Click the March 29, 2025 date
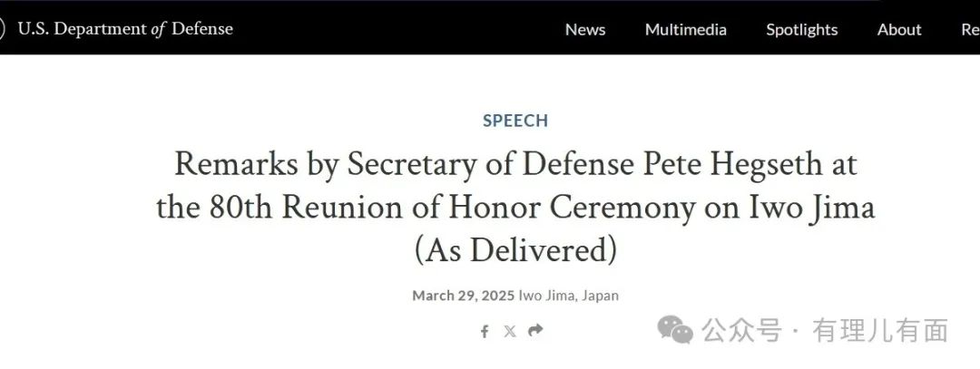 pos(463,296)
